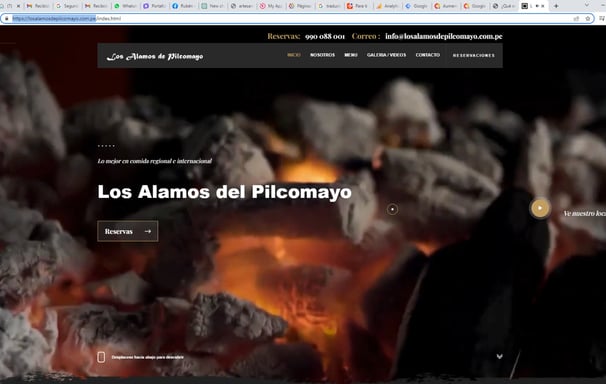Click the 'Reservas:' label in top bar
Viewport: 606px width, 384px height.
(283, 36)
